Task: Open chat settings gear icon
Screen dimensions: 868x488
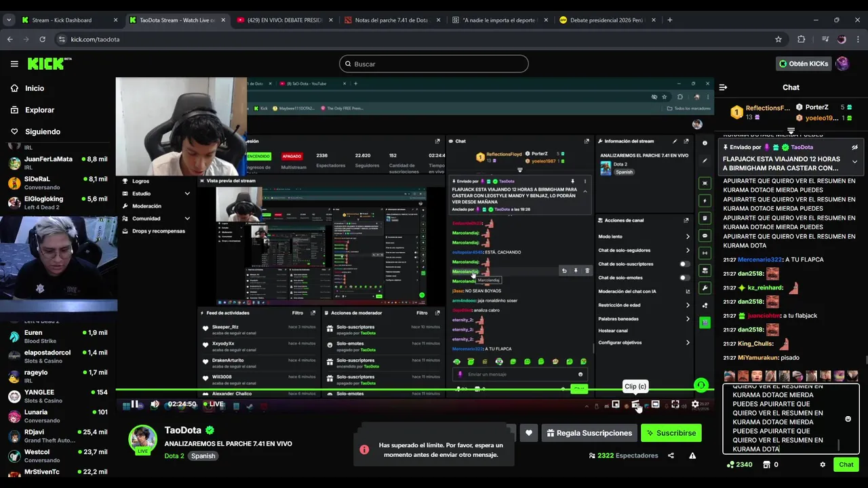Action: point(823,465)
